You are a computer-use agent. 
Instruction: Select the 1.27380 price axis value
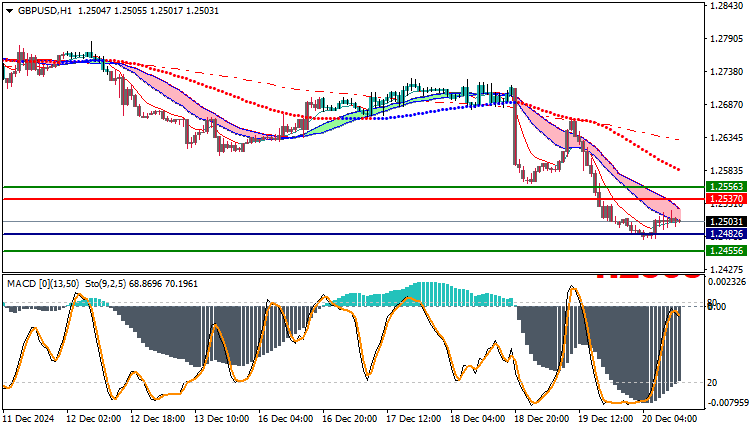point(727,72)
